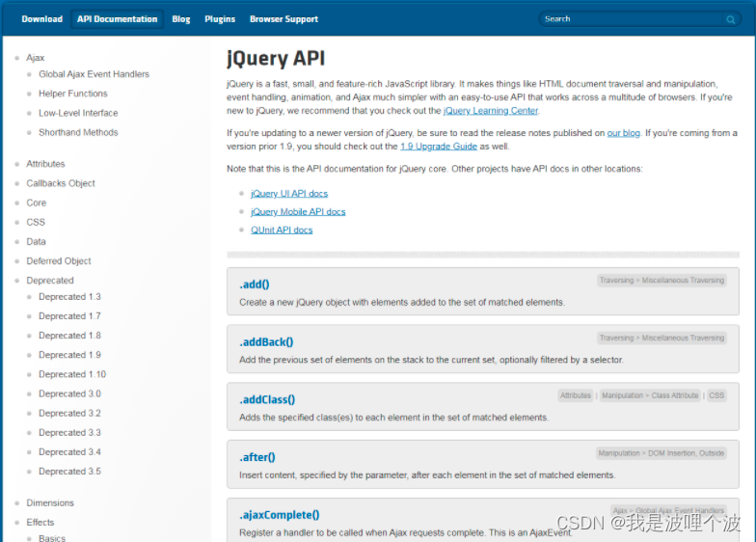Follow the jQuery Learning Center link
Image resolution: width=756 pixels, height=542 pixels.
[x=490, y=110]
